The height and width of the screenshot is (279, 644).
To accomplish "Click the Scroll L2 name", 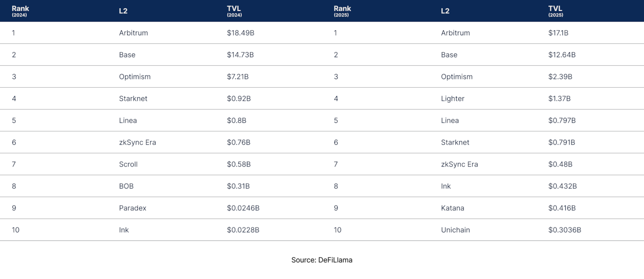I will (128, 164).
